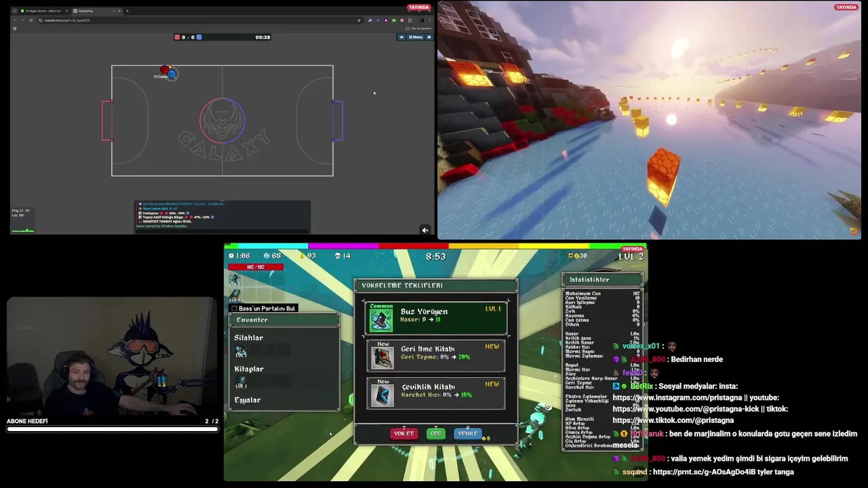Click the book icon under Kitaplar

241,382
